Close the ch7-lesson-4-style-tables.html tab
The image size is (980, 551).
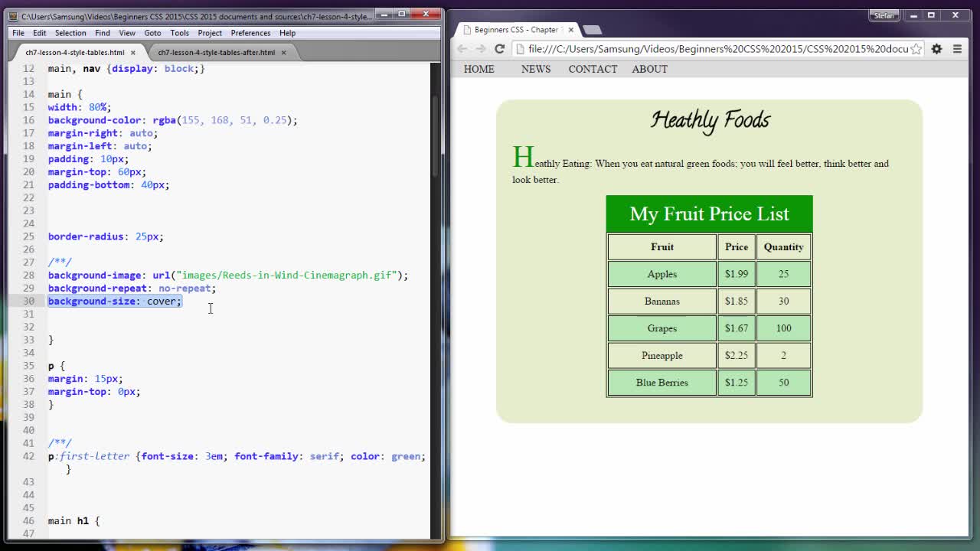(x=132, y=52)
